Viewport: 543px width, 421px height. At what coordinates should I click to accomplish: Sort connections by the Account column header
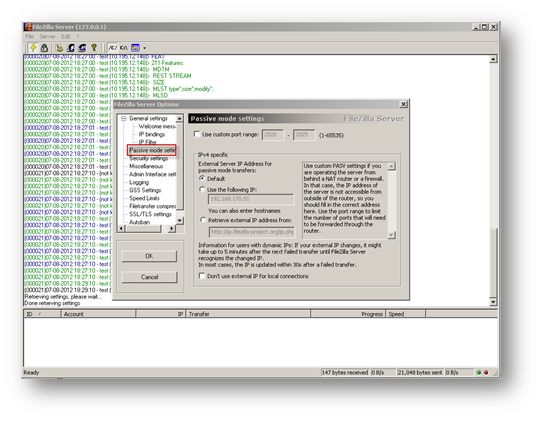(x=98, y=314)
